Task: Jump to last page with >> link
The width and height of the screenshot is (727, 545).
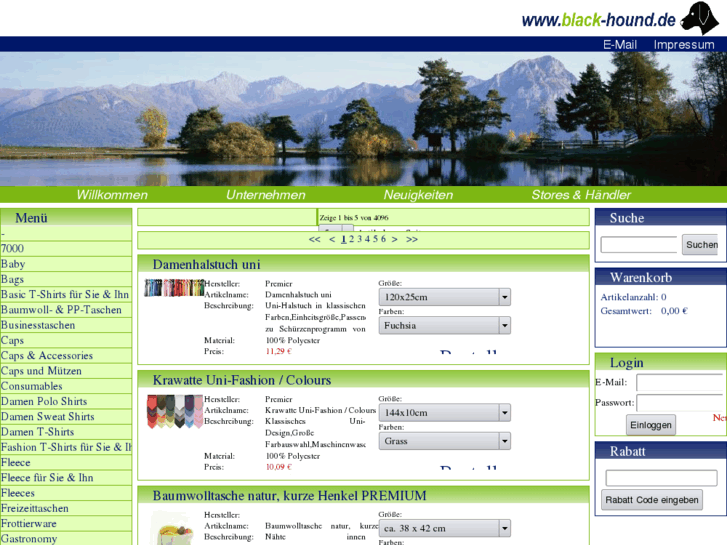Action: coord(412,239)
